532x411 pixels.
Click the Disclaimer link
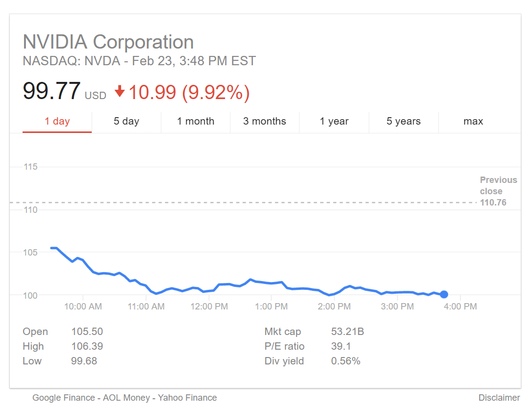click(499, 398)
